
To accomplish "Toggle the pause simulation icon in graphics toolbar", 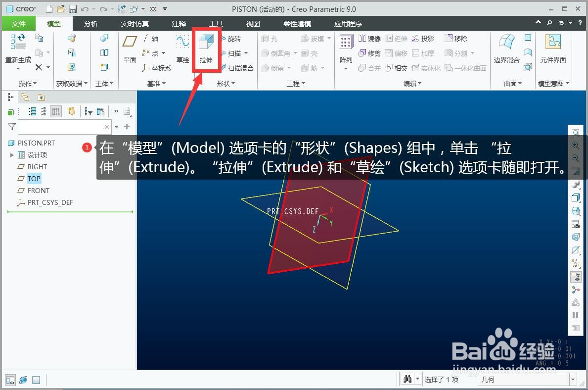I will point(575,315).
